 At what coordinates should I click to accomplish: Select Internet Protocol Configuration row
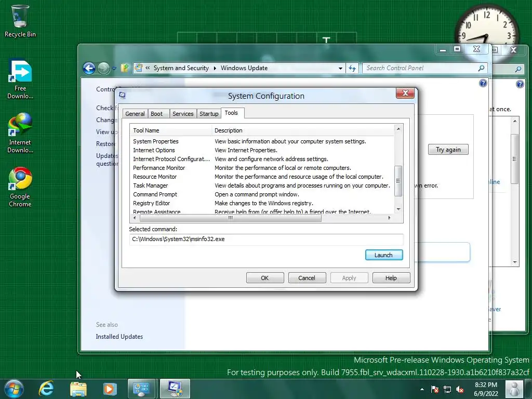coord(262,159)
